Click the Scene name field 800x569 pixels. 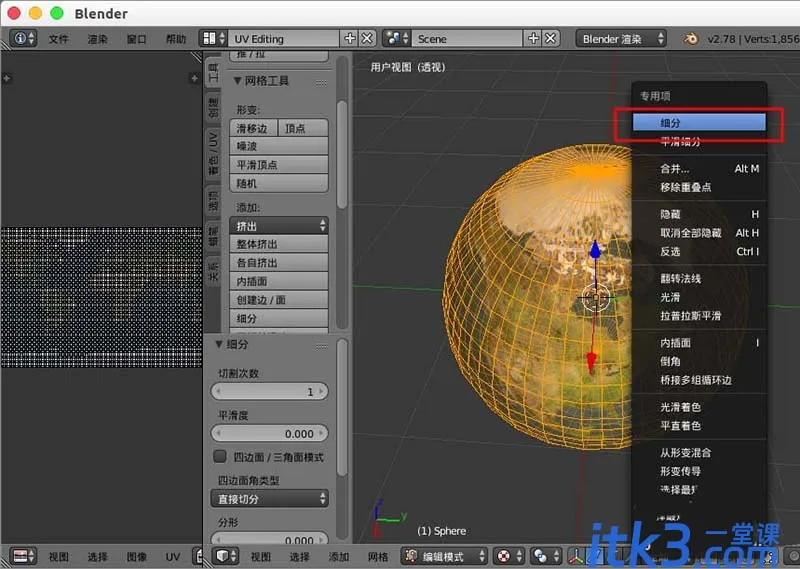(467, 39)
